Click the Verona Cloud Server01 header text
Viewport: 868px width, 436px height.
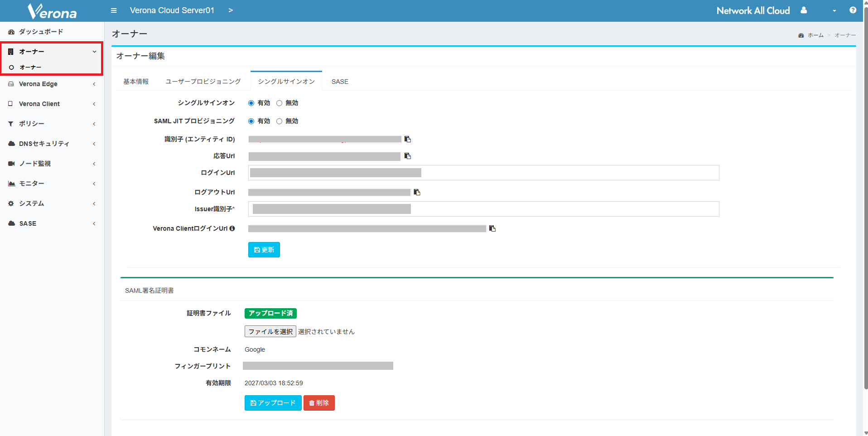pos(172,10)
